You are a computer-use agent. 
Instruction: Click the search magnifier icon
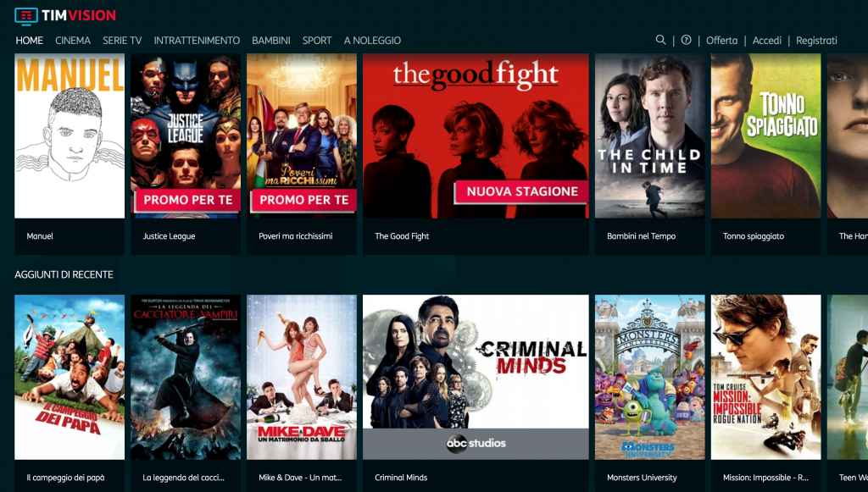click(x=660, y=40)
